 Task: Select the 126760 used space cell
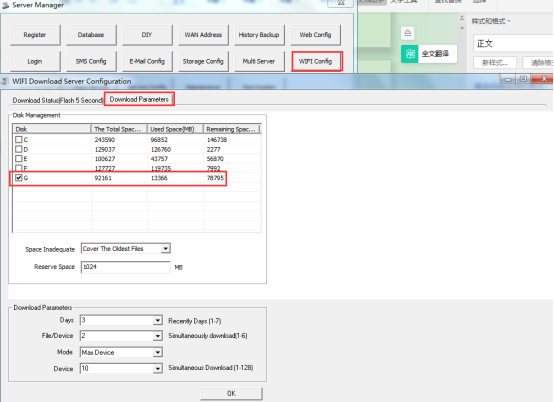click(x=161, y=149)
